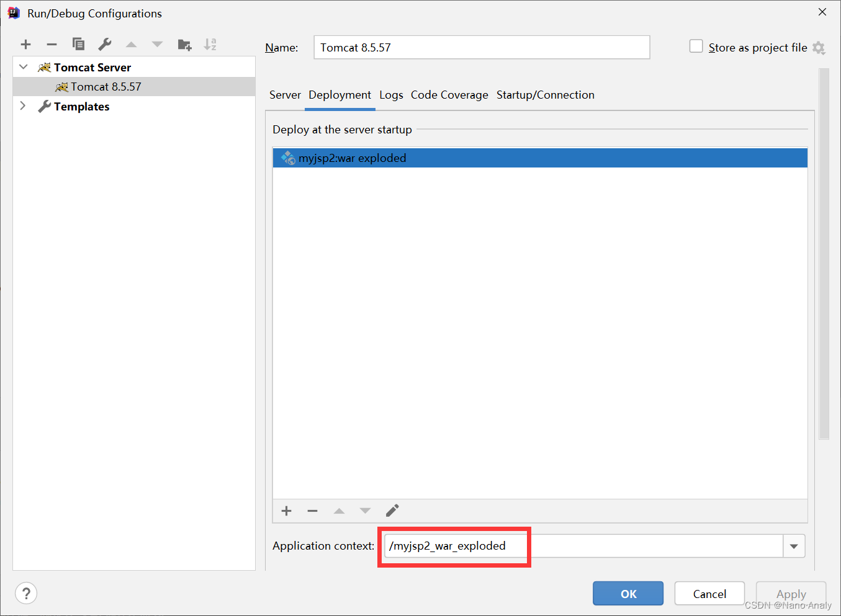Copy the selected run configuration
This screenshot has width=841, height=616.
(78, 44)
